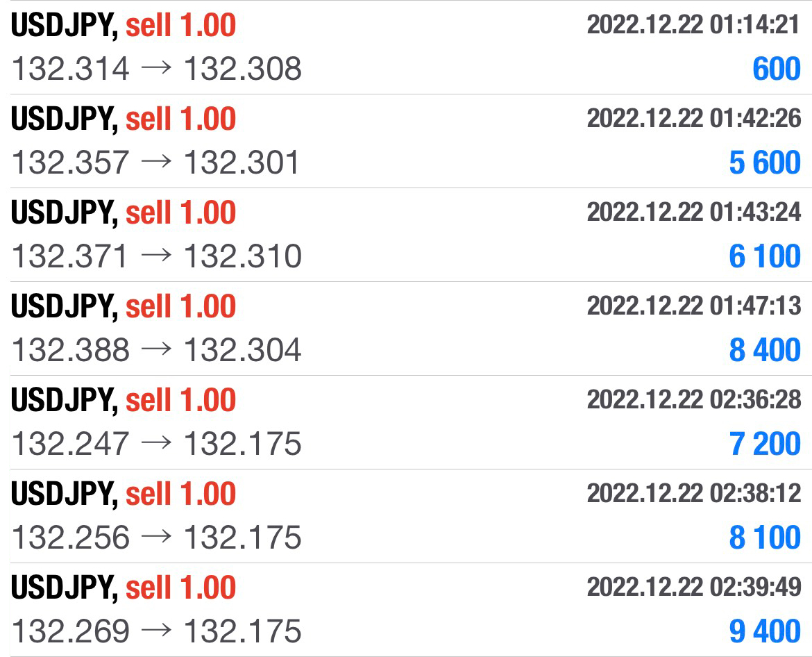This screenshot has width=812, height=657.
Task: Click the 132.314 → 132.308 price line
Action: click(x=156, y=69)
